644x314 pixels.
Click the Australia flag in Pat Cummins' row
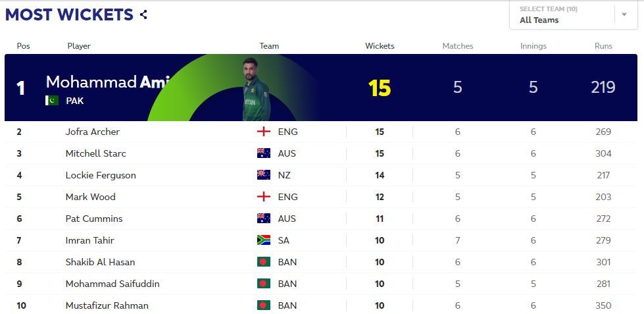click(264, 219)
